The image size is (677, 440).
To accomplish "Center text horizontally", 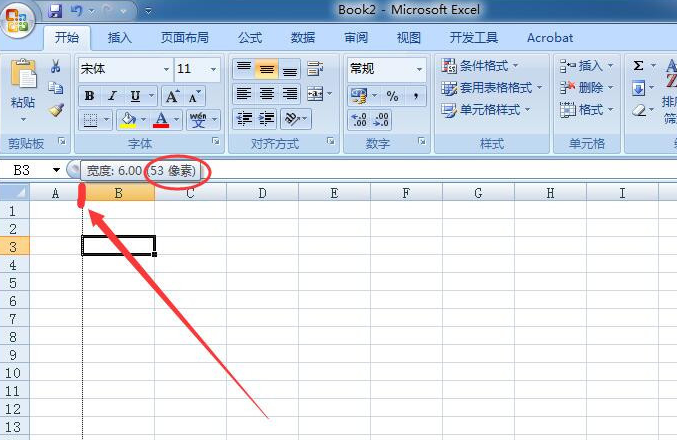I will tap(267, 93).
